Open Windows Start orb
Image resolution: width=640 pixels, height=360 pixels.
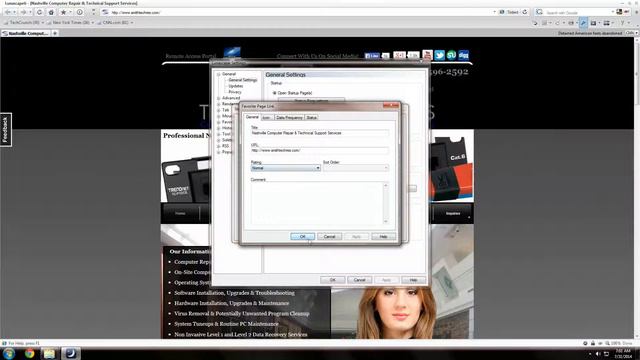(x=9, y=353)
